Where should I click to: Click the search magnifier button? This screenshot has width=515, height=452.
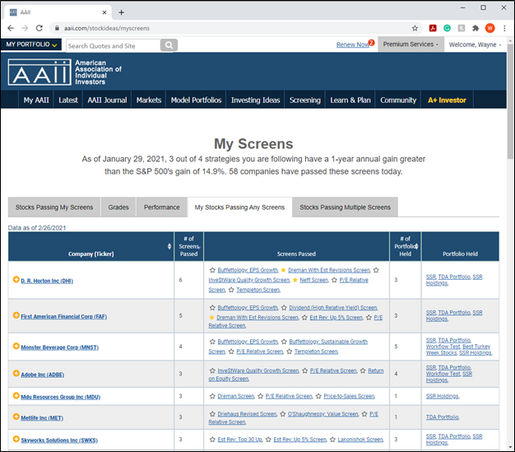tap(169, 45)
